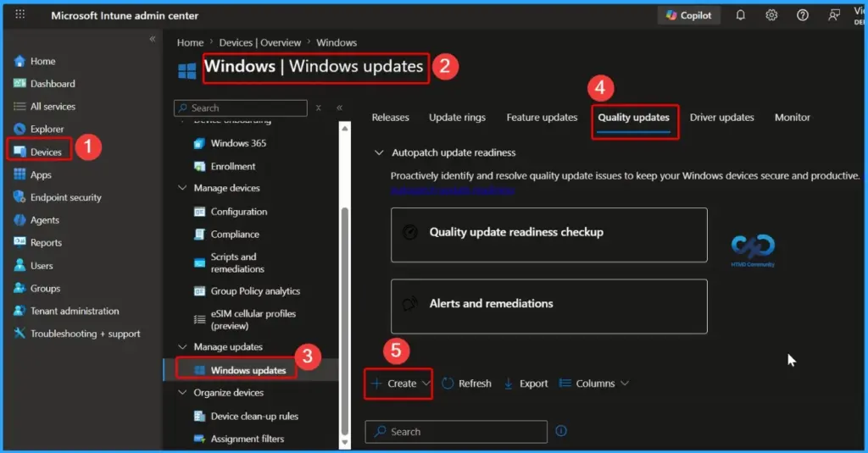Switch to the Monitor tab
Viewport: 868px width, 453px height.
click(x=793, y=117)
